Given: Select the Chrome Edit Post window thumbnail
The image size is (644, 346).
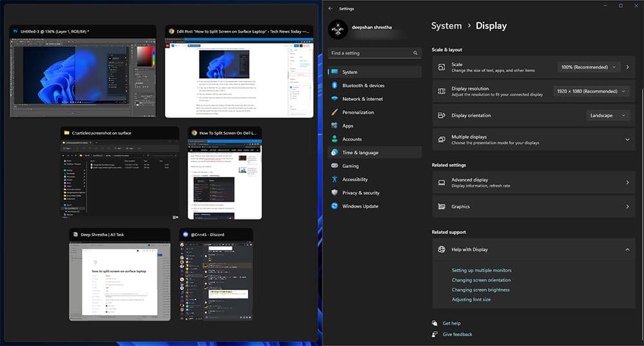Looking at the screenshot, I should tap(239, 71).
